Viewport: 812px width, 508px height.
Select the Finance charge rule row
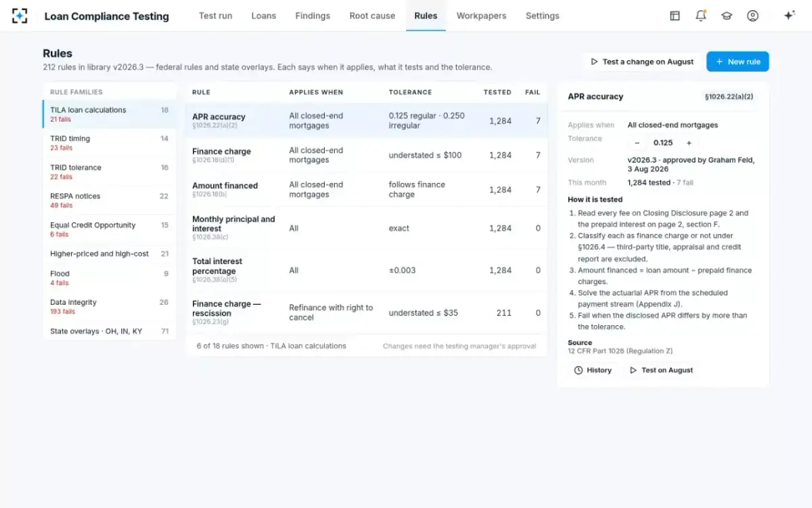point(366,155)
